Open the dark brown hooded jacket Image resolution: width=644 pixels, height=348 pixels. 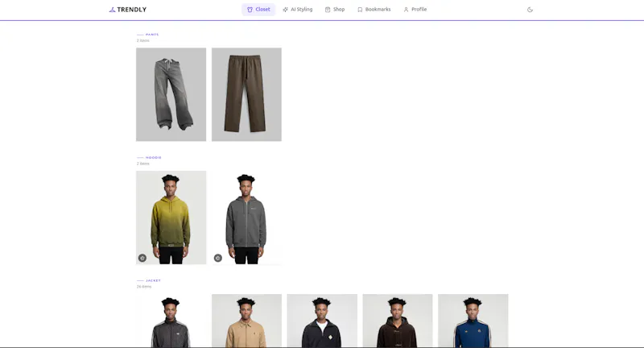coord(398,321)
